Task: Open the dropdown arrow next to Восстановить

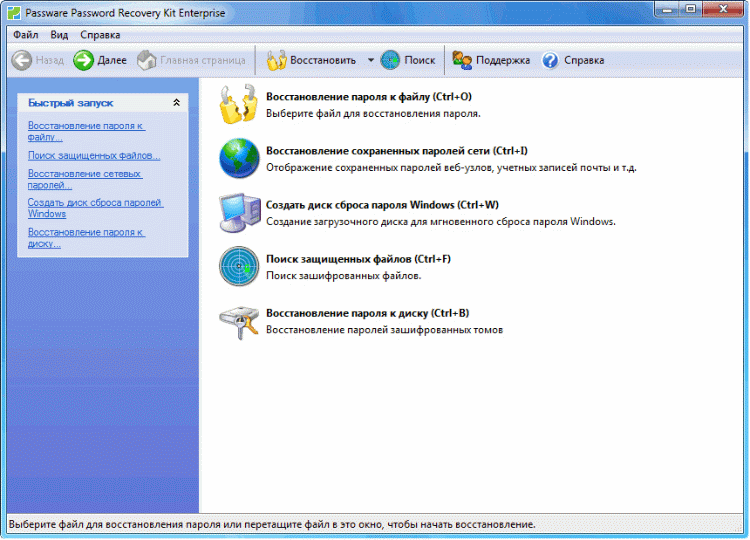Action: (x=371, y=60)
